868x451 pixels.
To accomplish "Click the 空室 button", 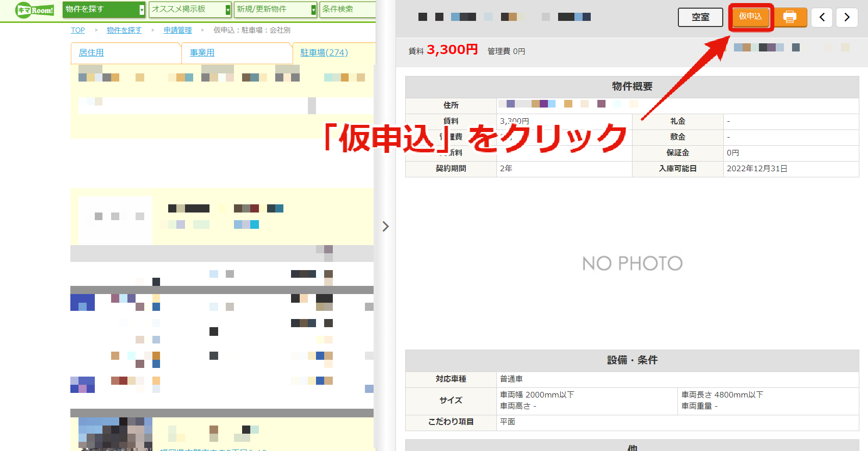I will click(700, 17).
